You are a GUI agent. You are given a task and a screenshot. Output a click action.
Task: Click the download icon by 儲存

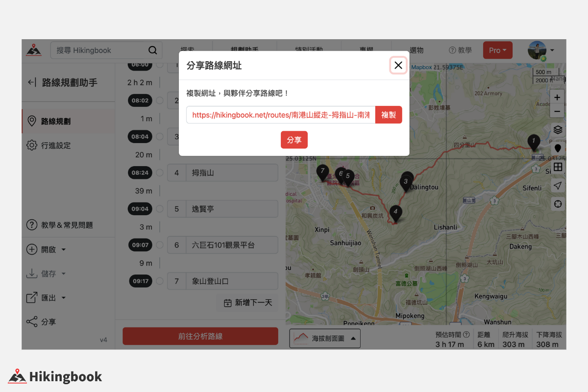pyautogui.click(x=32, y=273)
